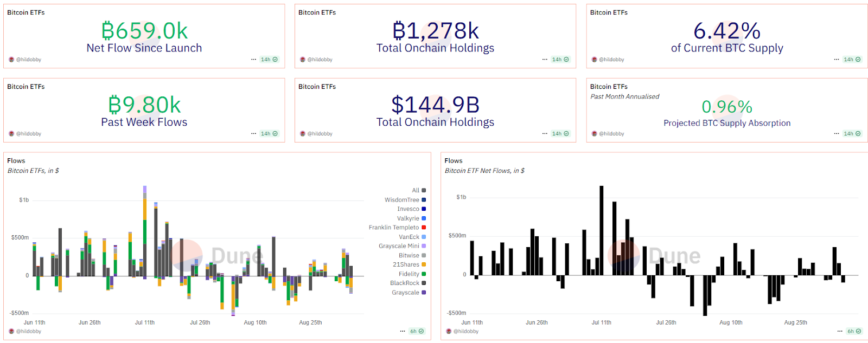Viewport: 868px width, 343px height.
Task: Click the 14h refresh badge on the 6.42% supply card
Action: tap(852, 60)
